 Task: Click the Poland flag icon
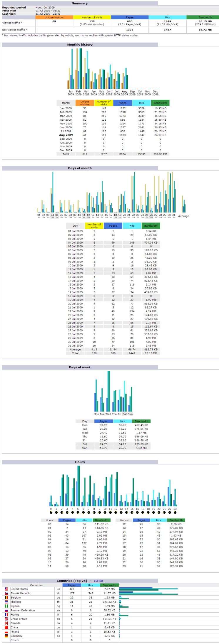6,631
